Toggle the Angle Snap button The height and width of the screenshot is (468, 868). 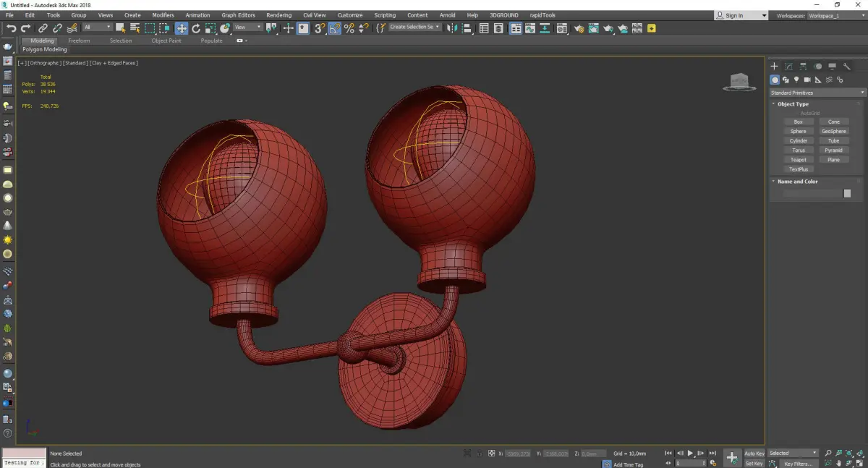click(335, 28)
